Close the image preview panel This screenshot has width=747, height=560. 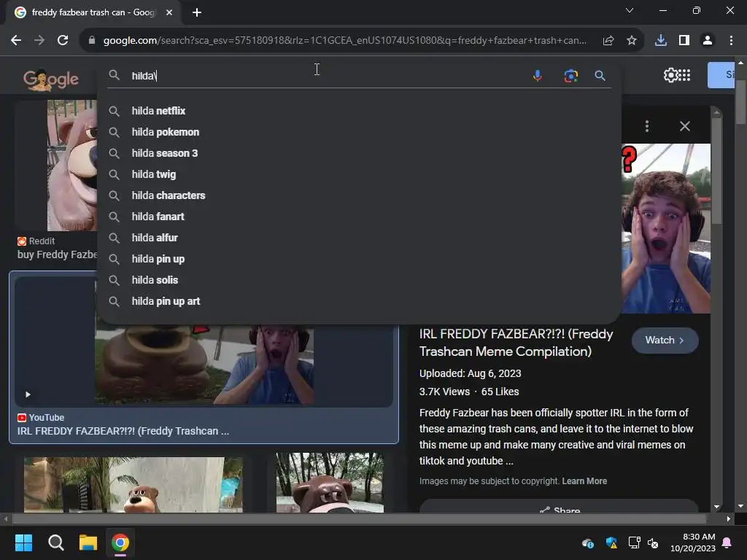[x=684, y=126]
